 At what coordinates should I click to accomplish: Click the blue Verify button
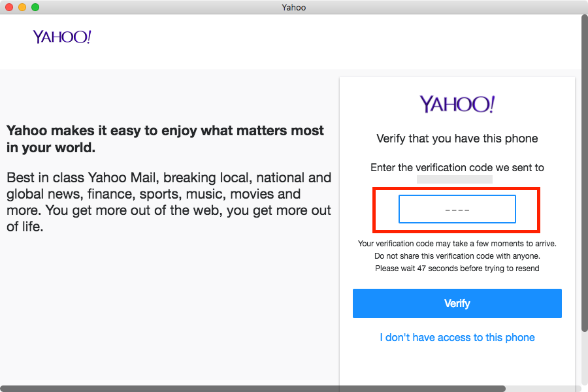[457, 303]
